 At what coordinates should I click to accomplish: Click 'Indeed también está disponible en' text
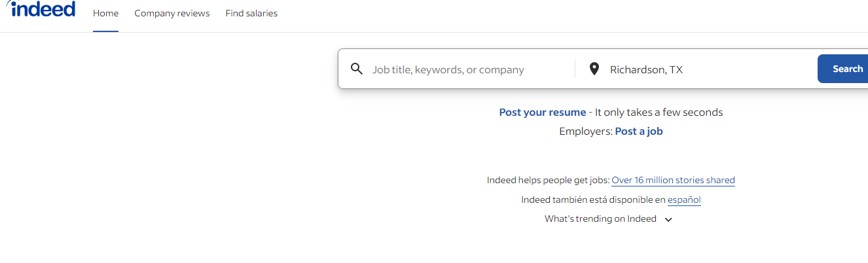592,200
